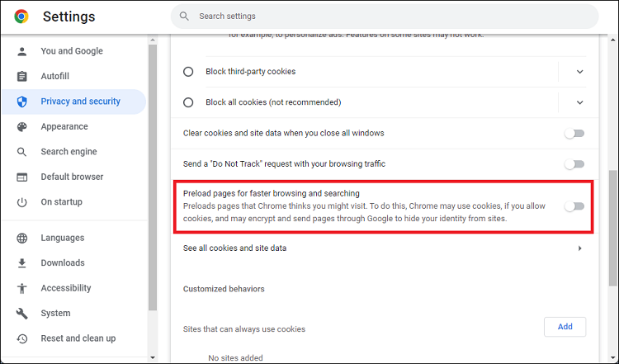Click the Privacy and security shield icon
The image size is (619, 364).
(22, 102)
